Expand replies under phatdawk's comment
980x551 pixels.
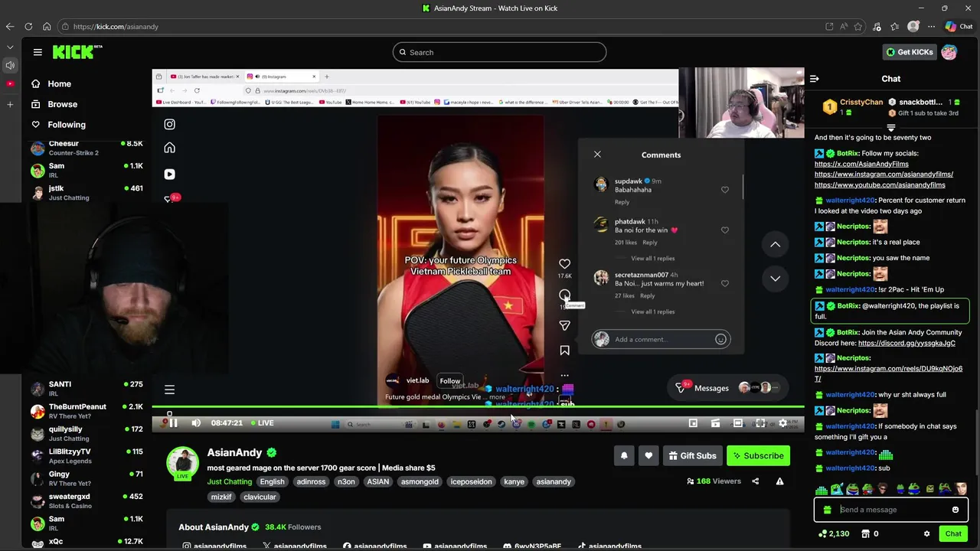pyautogui.click(x=653, y=259)
